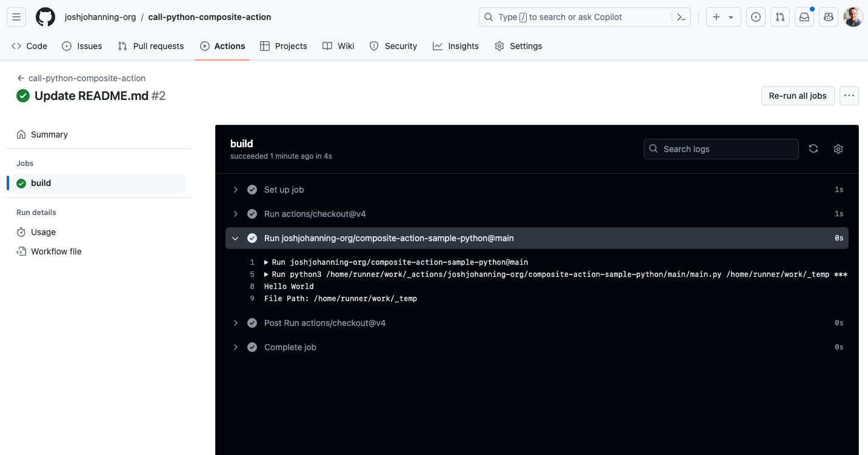Expand the Post Run actions/checkout@v4 step
Viewport: 868px width, 455px height.
click(235, 322)
